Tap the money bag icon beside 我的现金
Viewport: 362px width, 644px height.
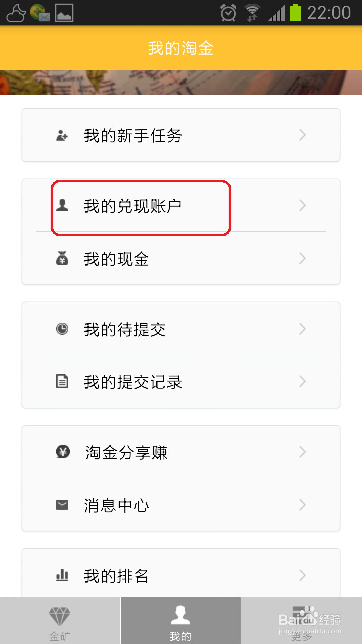[x=62, y=259]
